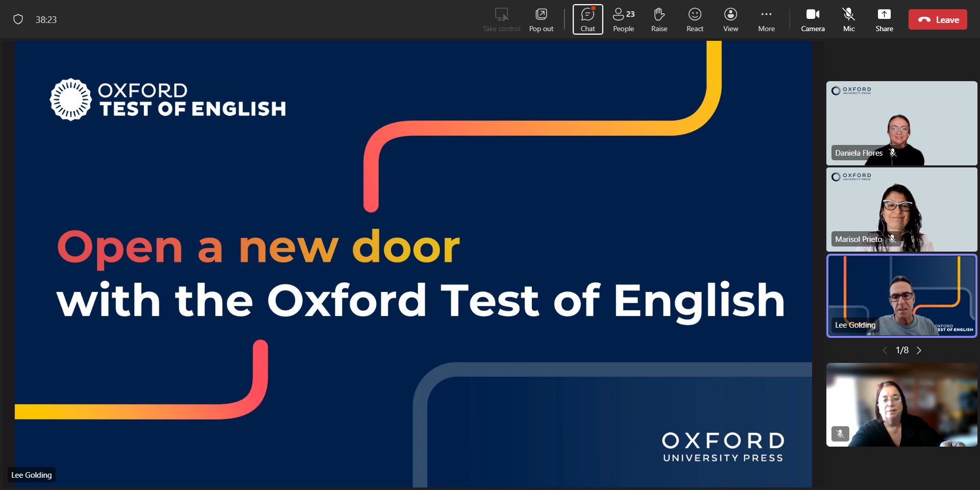Select your self-view video tile
980x490 pixels.
tap(901, 405)
